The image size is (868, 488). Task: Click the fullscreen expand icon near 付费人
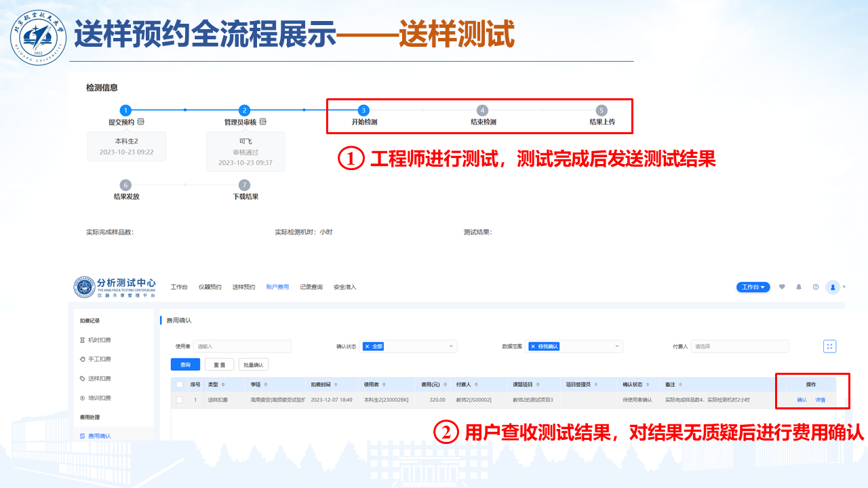(829, 346)
